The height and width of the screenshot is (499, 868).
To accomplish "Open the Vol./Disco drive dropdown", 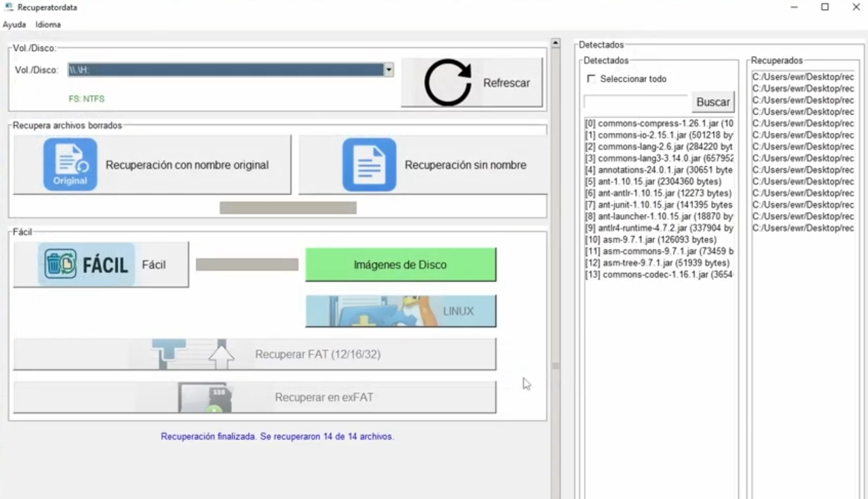I will (389, 70).
